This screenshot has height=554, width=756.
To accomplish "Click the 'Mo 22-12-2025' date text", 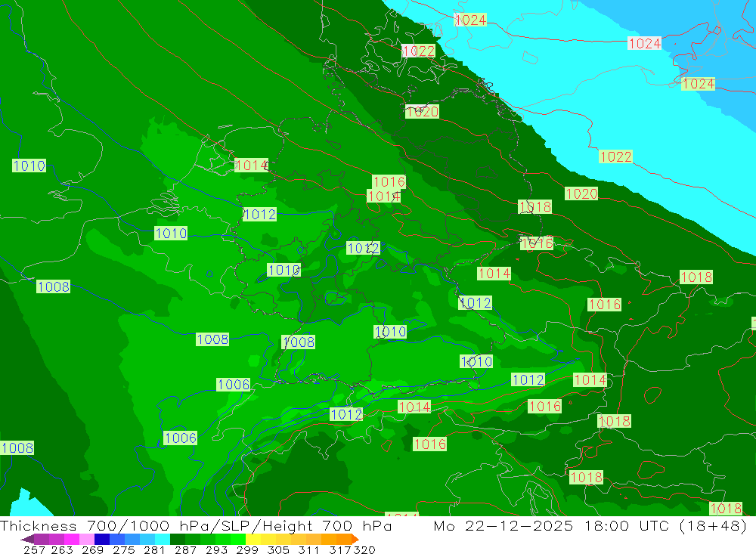I will (x=503, y=525).
